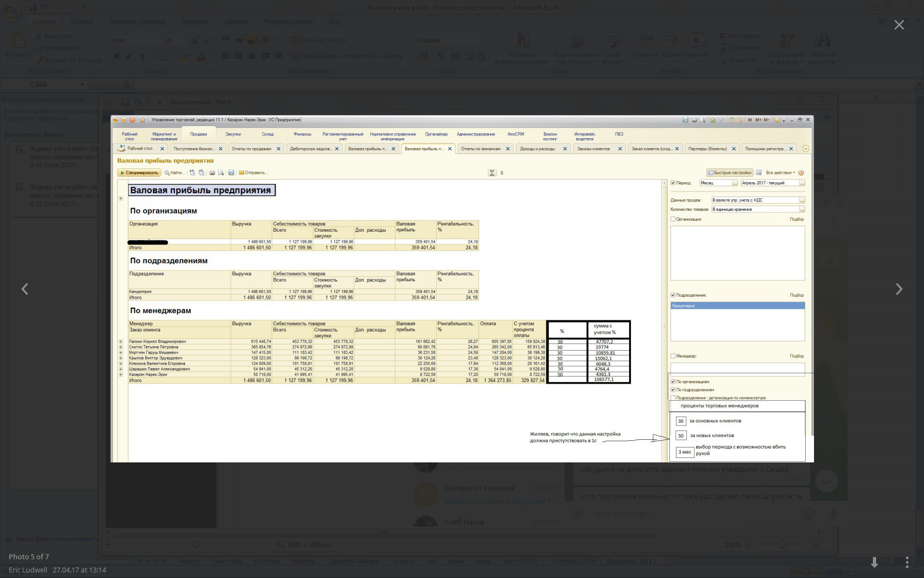Enable the Организация filter checkbox

(x=673, y=219)
